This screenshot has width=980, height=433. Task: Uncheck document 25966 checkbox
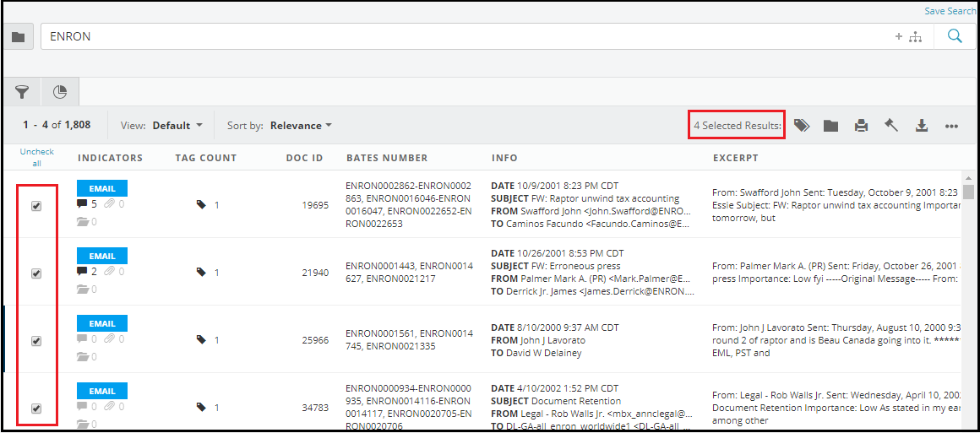pos(36,341)
